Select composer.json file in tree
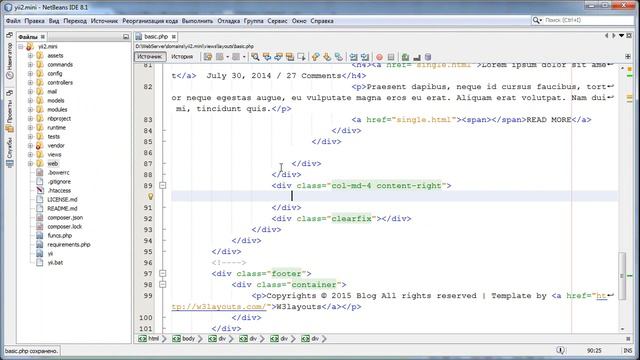The height and width of the screenshot is (360, 640). click(x=65, y=218)
